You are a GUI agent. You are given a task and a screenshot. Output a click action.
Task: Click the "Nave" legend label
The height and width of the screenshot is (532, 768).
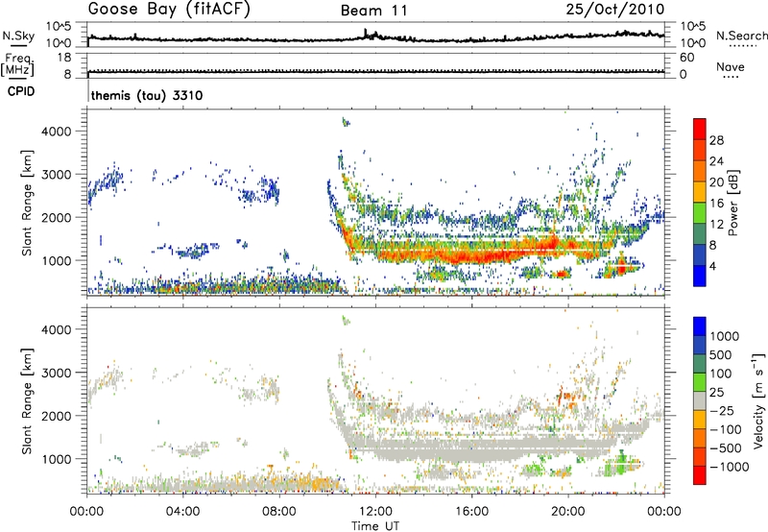[x=731, y=66]
